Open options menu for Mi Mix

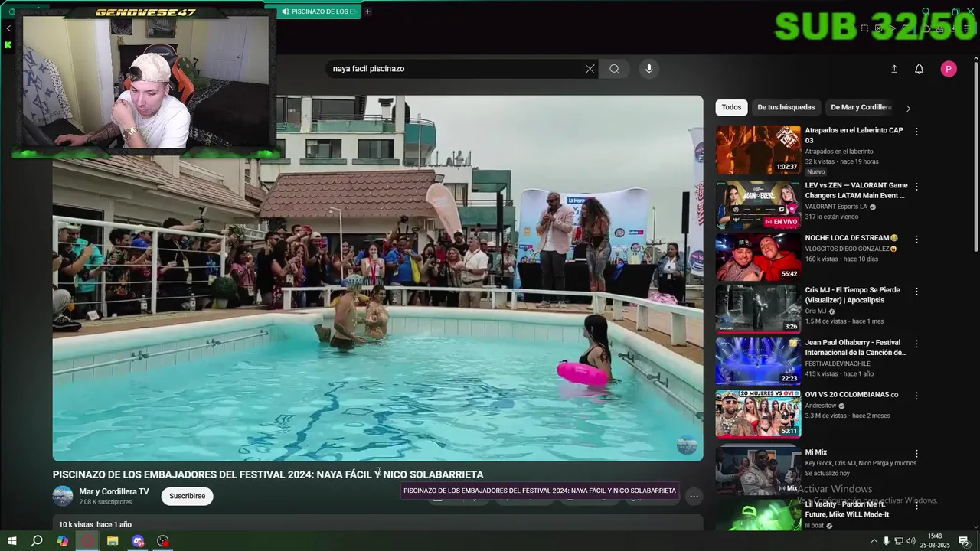coord(916,454)
